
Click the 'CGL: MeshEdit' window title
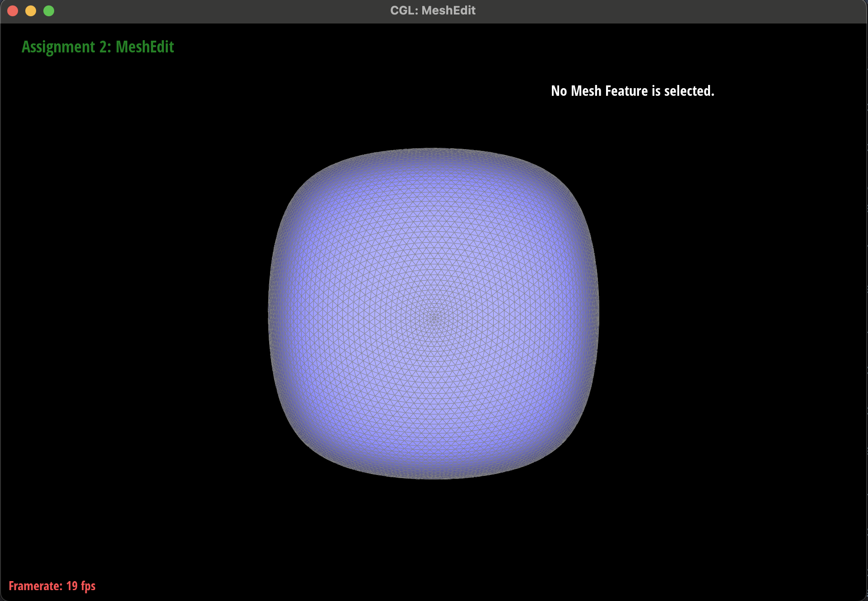(x=433, y=10)
